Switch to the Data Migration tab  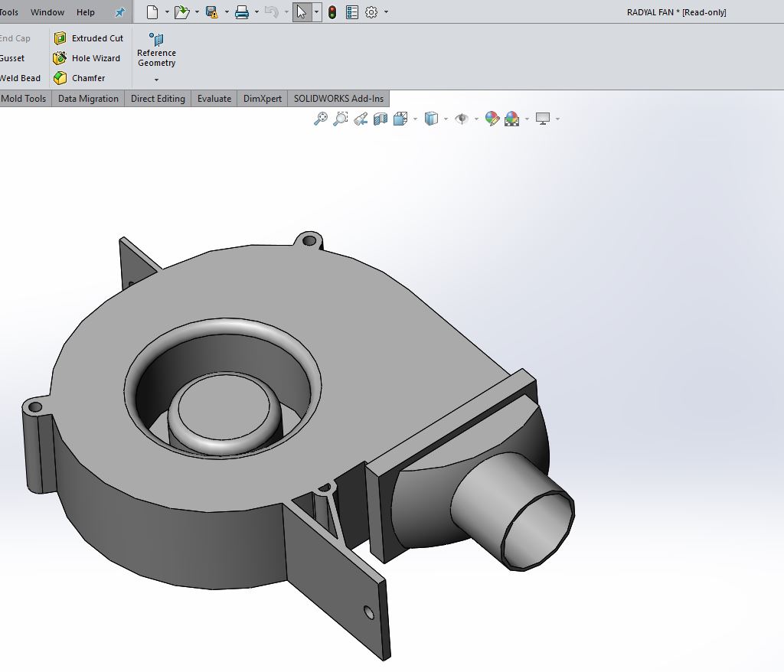pos(88,99)
